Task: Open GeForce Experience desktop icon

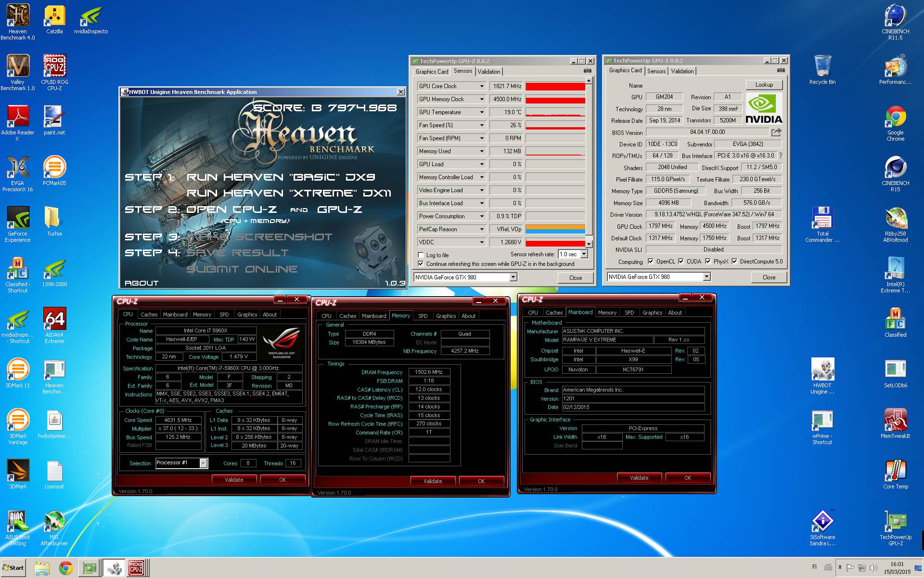Action: coord(18,224)
